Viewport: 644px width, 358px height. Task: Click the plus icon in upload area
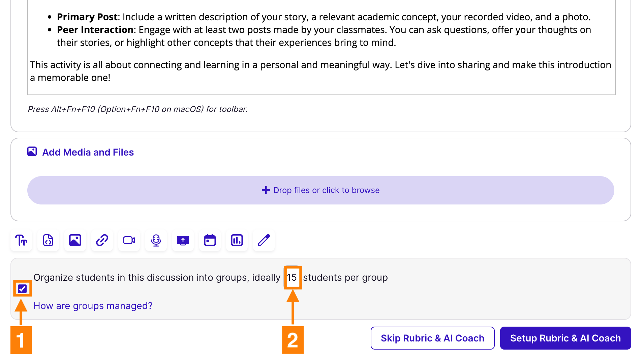point(266,190)
